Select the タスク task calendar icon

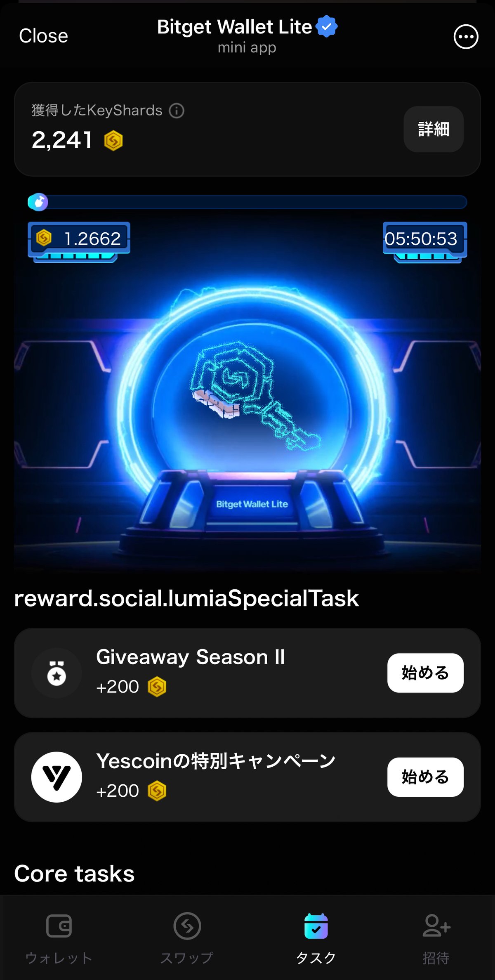click(316, 926)
